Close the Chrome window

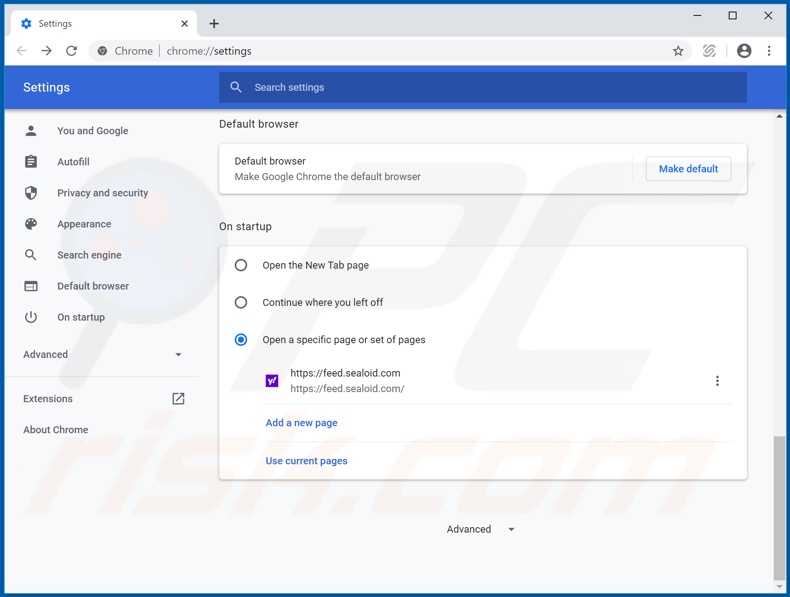[768, 16]
